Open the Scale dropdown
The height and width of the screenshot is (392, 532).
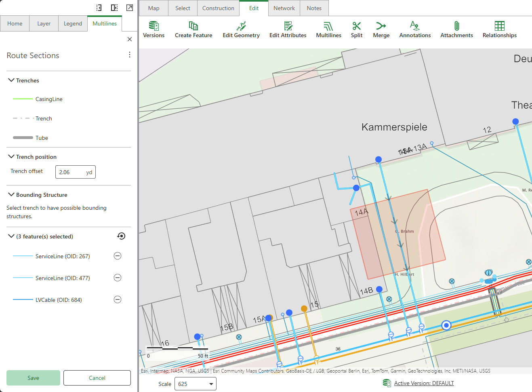click(x=210, y=384)
